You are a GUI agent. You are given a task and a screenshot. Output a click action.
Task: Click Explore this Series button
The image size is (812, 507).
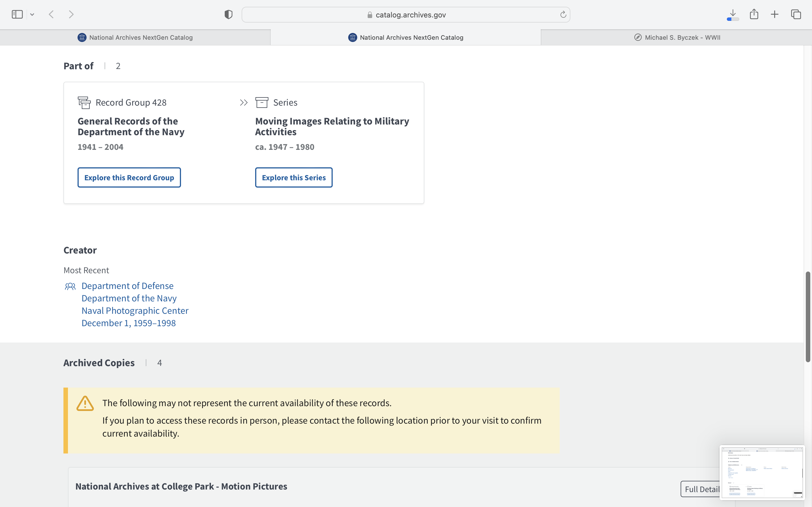(x=294, y=177)
